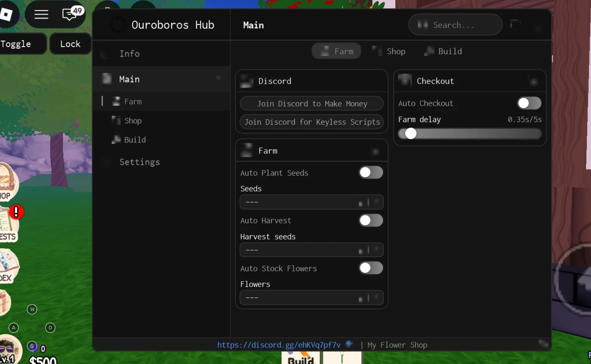Click the Build sidebar sub-item icon
This screenshot has width=591, height=364.
click(x=116, y=139)
